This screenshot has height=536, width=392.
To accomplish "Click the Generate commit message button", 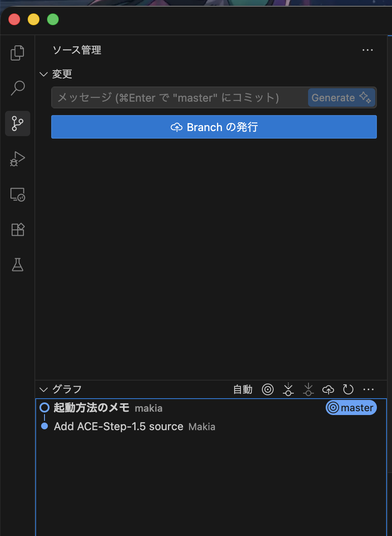I will [x=341, y=97].
